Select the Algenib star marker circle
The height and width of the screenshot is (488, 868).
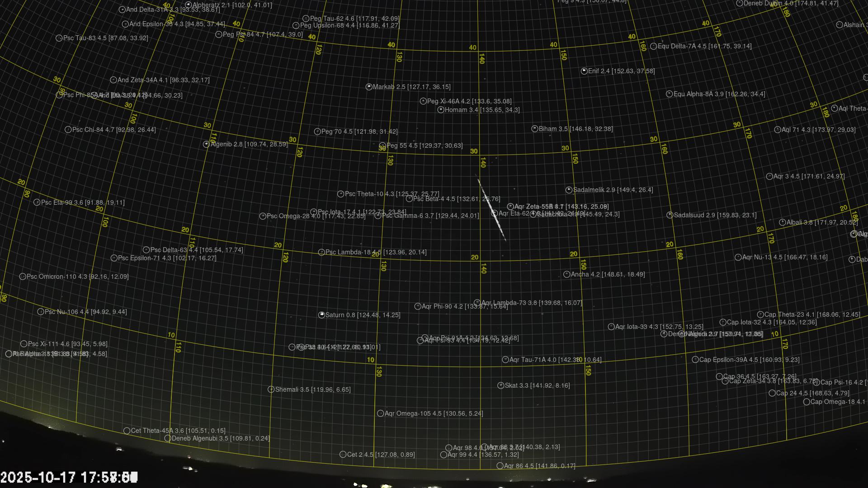tap(207, 144)
